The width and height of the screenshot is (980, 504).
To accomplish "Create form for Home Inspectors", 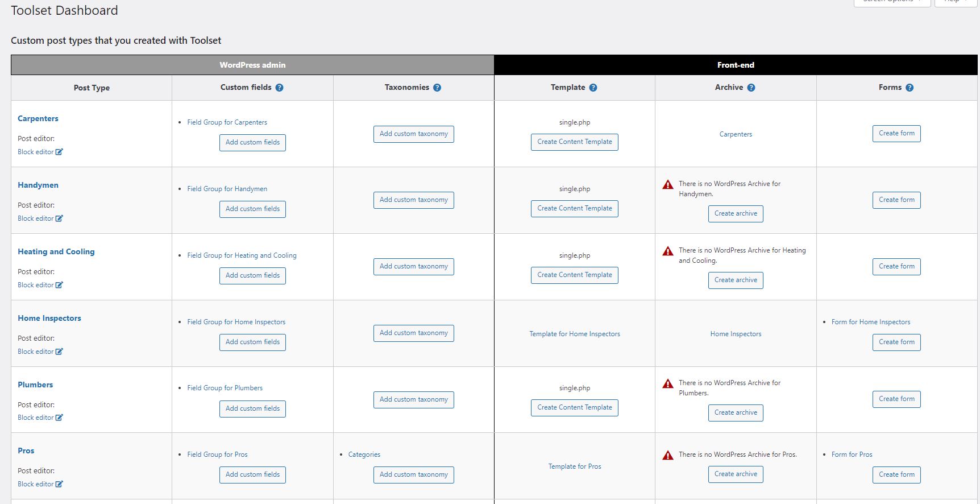I will point(896,342).
